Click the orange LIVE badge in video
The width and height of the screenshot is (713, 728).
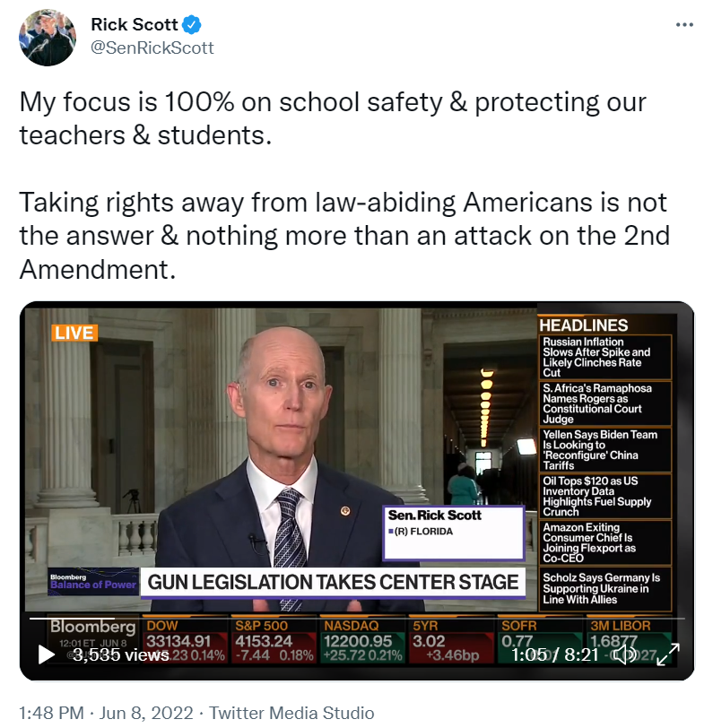pos(74,333)
